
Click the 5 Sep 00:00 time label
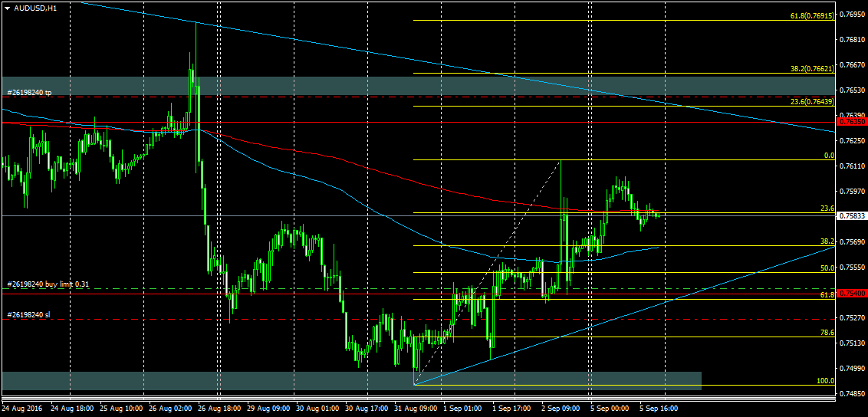coord(610,409)
